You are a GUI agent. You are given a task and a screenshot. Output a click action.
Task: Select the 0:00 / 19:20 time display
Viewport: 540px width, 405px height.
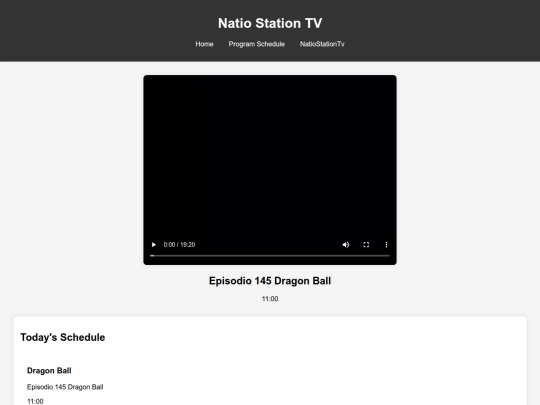pyautogui.click(x=179, y=245)
